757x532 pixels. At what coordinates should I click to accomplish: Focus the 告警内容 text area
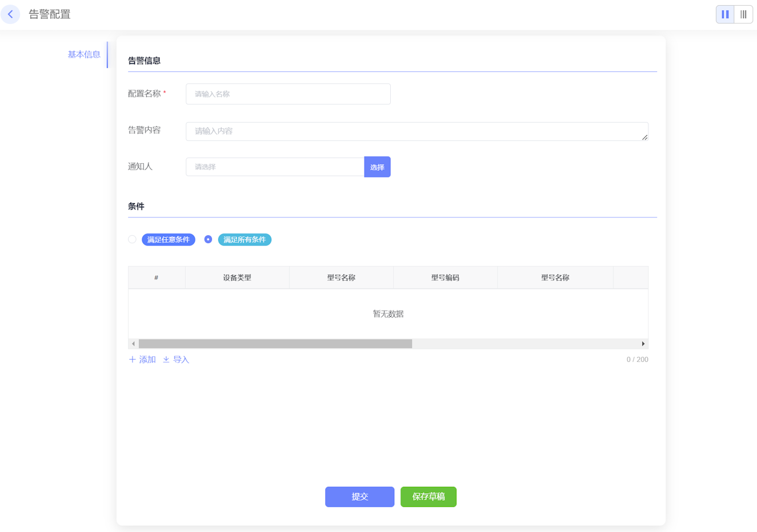tap(416, 131)
